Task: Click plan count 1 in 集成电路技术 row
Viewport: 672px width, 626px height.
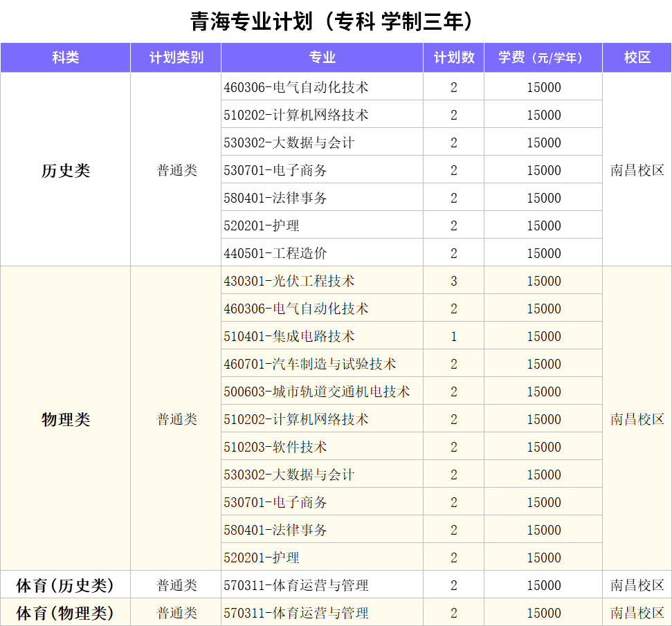Action: click(x=453, y=336)
